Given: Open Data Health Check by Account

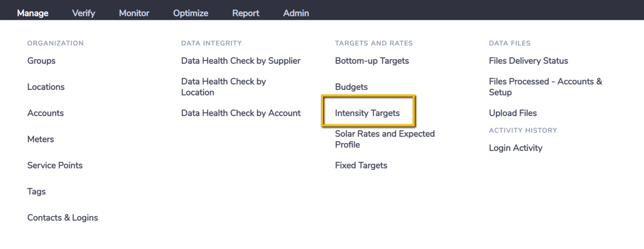Looking at the screenshot, I should (241, 113).
